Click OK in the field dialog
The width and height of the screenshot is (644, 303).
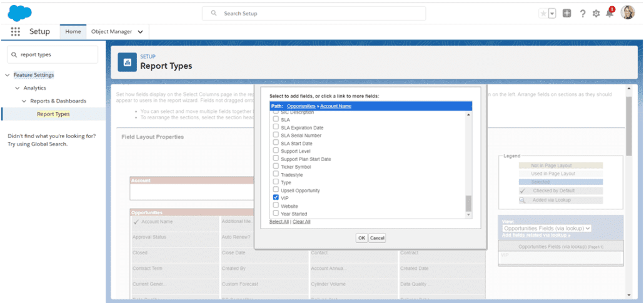[x=361, y=238]
